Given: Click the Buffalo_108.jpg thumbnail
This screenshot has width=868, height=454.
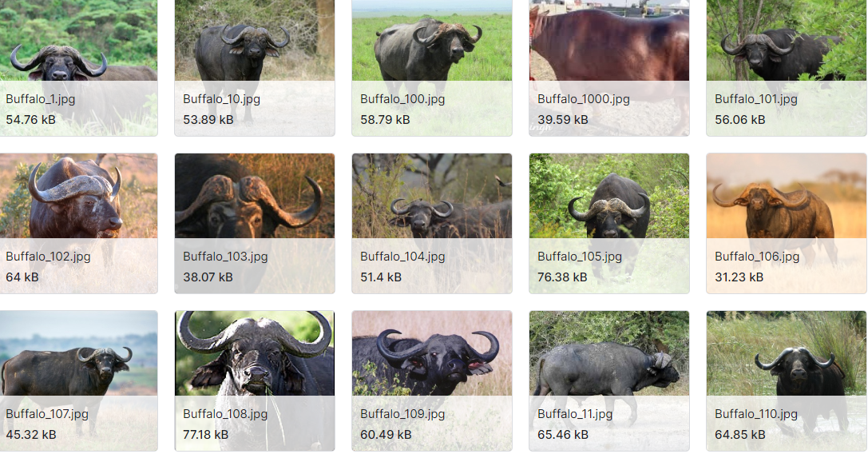Looking at the screenshot, I should 255,380.
